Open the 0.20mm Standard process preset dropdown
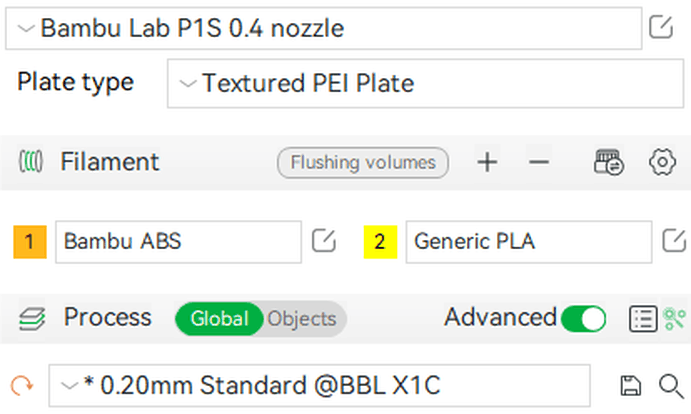The width and height of the screenshot is (691, 414). click(319, 385)
